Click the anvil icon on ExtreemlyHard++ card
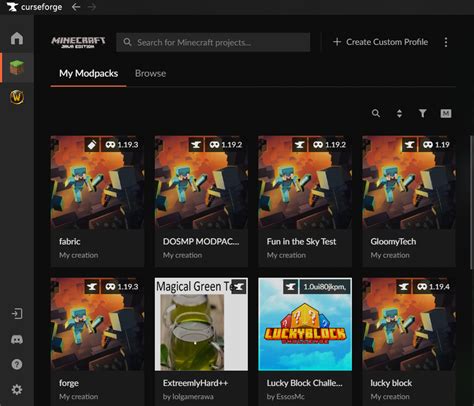Screen dimensions: 474x406 click(239, 287)
